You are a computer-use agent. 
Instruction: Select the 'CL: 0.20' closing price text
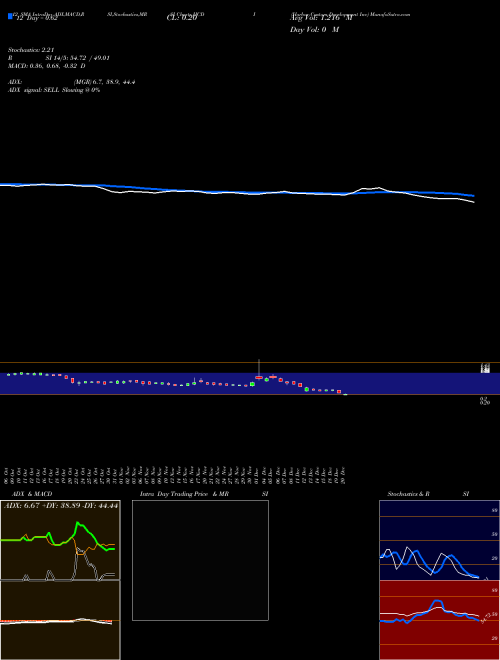[x=182, y=18]
